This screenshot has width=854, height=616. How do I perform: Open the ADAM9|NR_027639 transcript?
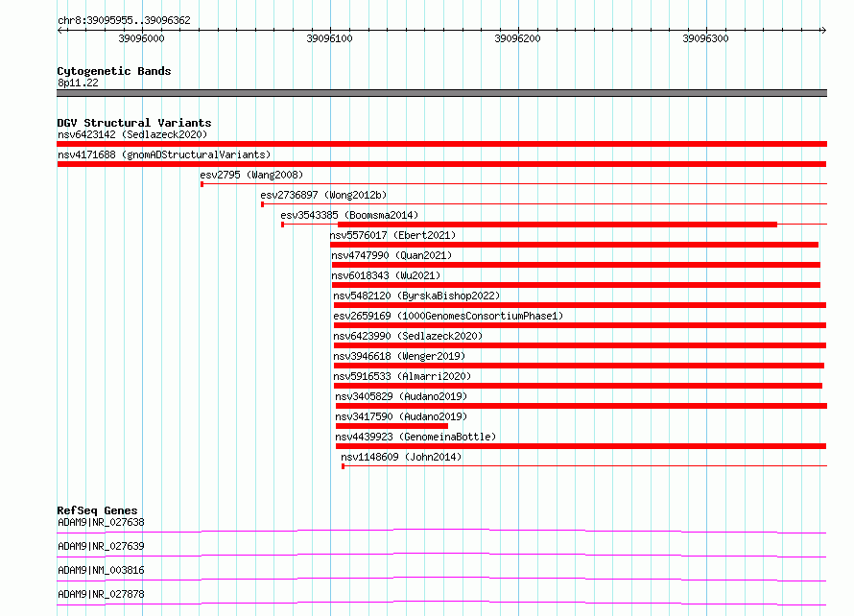(101, 546)
